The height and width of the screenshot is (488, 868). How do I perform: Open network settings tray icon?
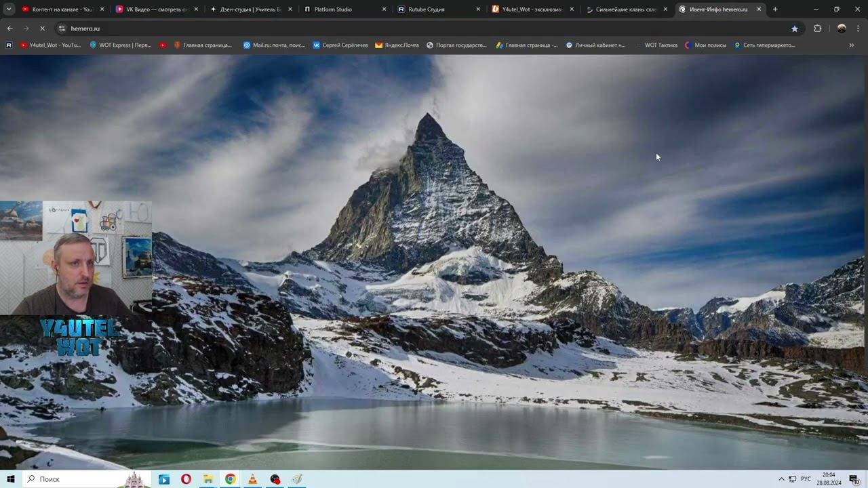point(792,479)
